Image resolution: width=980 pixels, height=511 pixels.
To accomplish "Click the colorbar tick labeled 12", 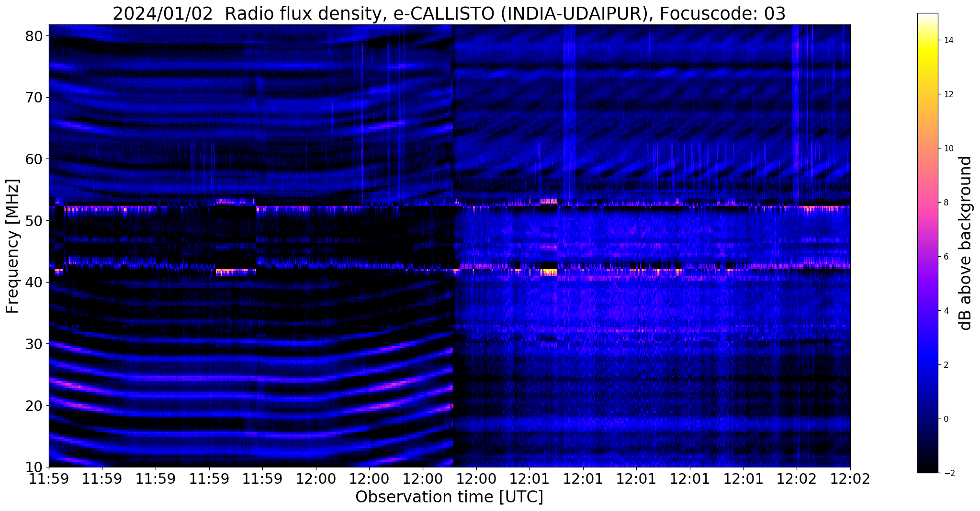I will click(948, 94).
